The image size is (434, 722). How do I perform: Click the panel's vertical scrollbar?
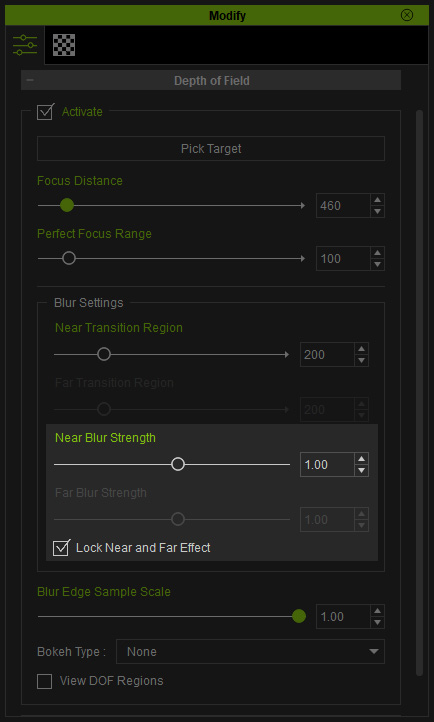tap(419, 393)
